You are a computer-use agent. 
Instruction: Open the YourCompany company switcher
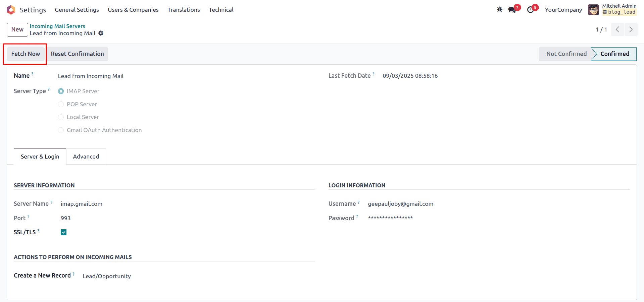563,9
